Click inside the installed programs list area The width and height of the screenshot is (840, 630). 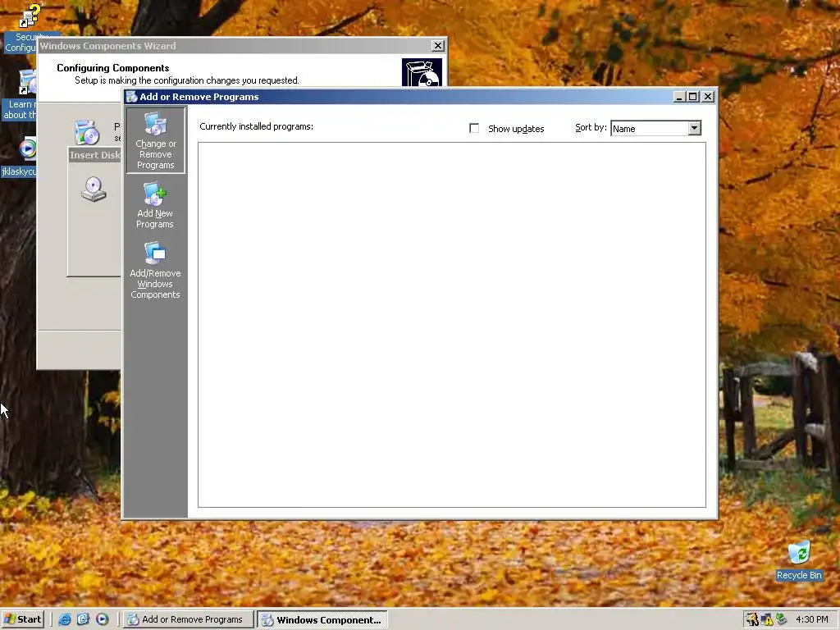[x=452, y=325]
